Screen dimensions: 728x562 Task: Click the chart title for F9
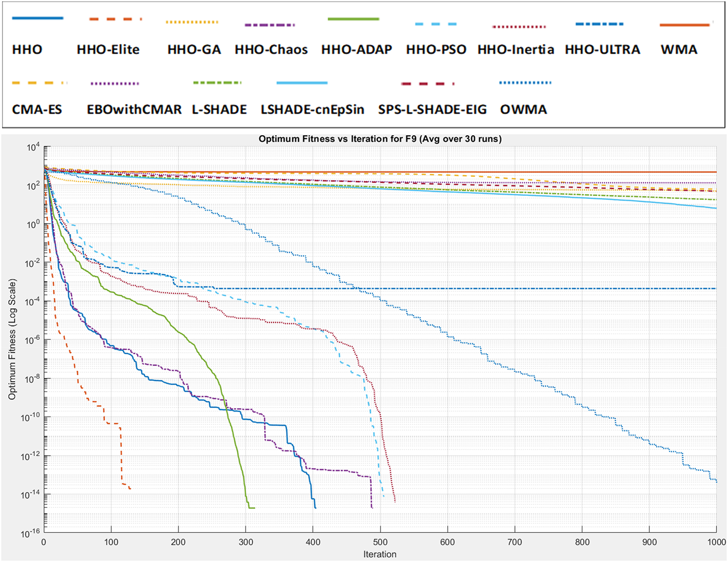pos(380,139)
